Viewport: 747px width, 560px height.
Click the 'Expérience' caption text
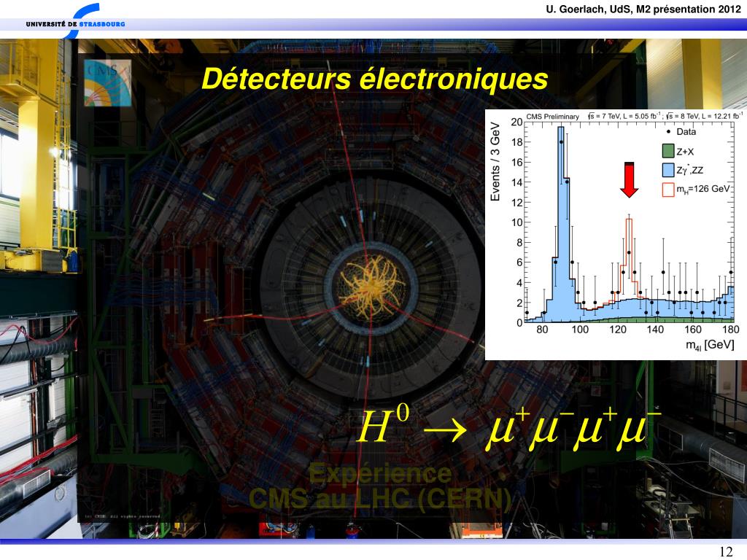379,473
